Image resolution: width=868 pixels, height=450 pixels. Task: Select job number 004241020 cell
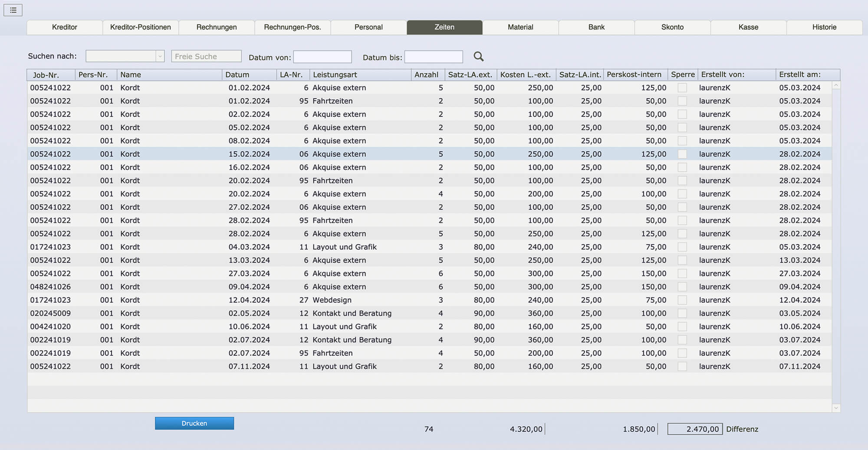[50, 327]
